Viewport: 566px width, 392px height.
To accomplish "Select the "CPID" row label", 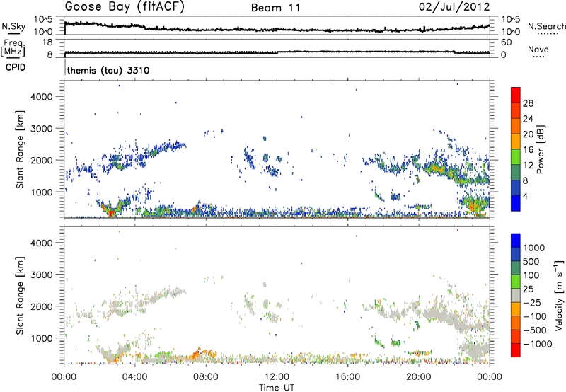I will pos(16,67).
